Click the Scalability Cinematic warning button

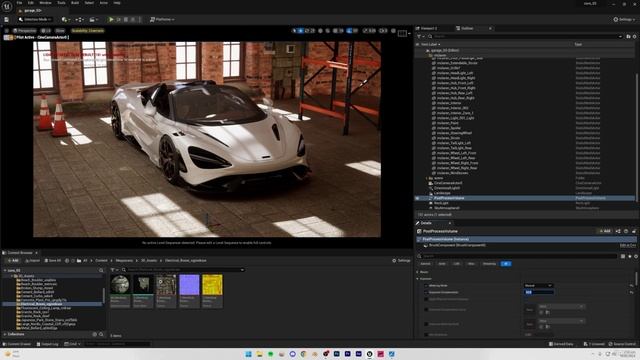tap(87, 31)
